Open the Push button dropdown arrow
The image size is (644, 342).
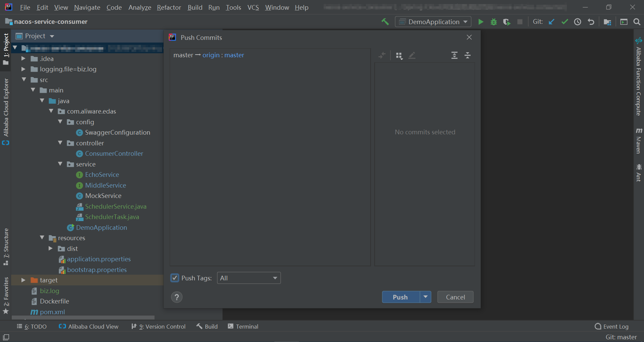coord(425,297)
